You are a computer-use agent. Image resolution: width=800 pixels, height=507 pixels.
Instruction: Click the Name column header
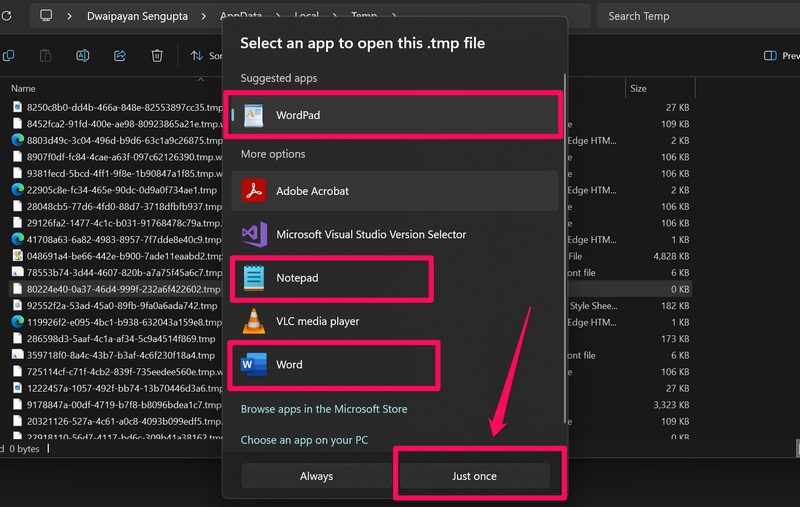pos(24,89)
